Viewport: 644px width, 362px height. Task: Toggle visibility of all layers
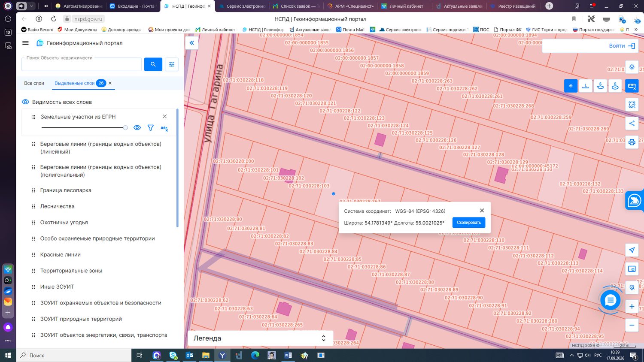(25, 102)
